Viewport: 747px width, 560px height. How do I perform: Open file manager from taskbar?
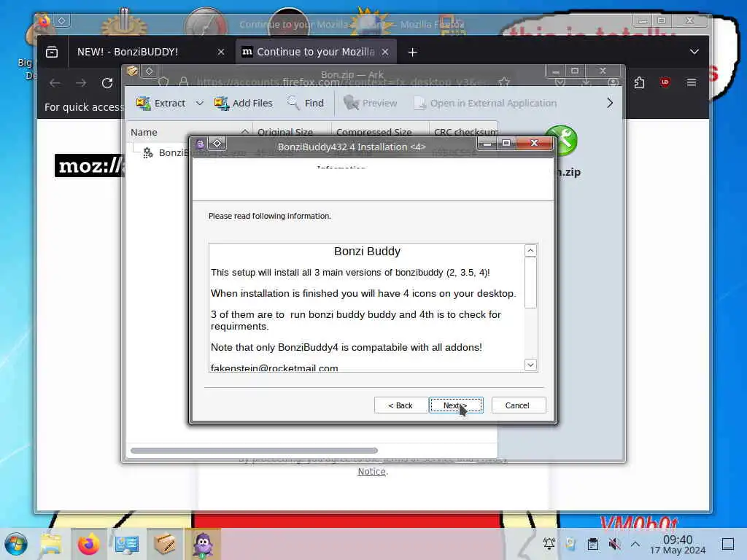pyautogui.click(x=51, y=544)
